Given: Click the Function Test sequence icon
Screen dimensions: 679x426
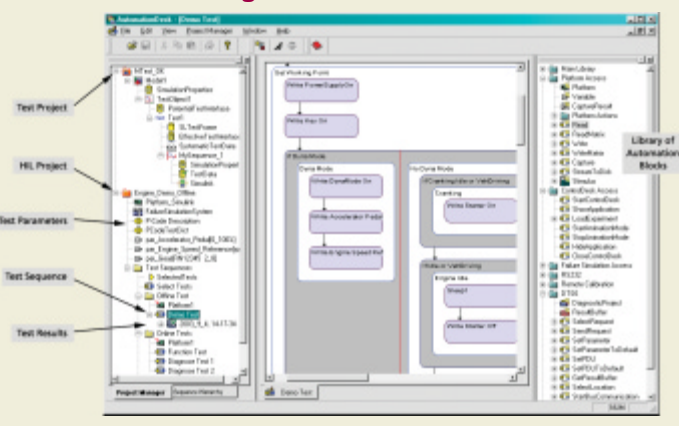Looking at the screenshot, I should tap(160, 352).
